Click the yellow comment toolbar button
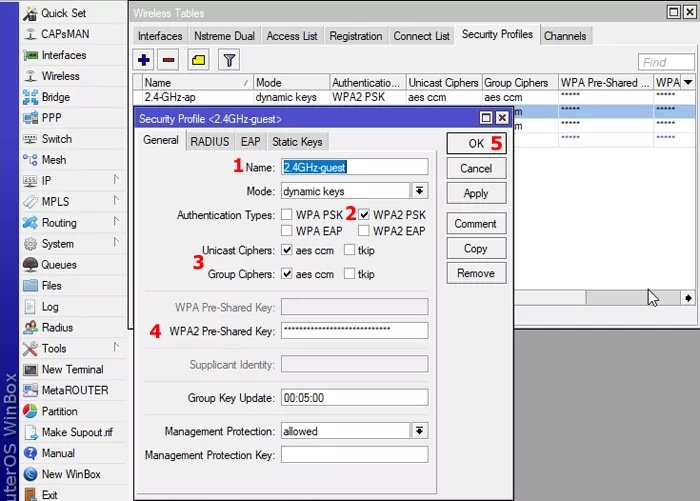This screenshot has width=700, height=501. pyautogui.click(x=198, y=60)
